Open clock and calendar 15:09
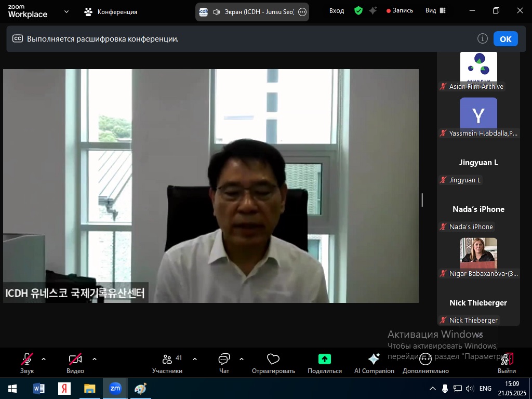Image resolution: width=532 pixels, height=399 pixels. click(512, 389)
